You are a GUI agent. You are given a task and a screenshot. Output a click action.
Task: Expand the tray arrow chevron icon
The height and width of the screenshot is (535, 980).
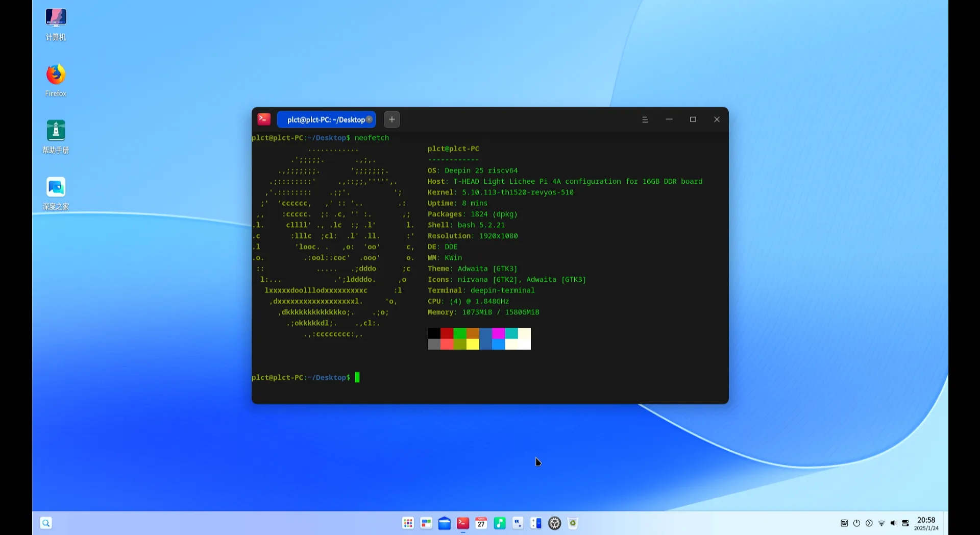coord(869,523)
